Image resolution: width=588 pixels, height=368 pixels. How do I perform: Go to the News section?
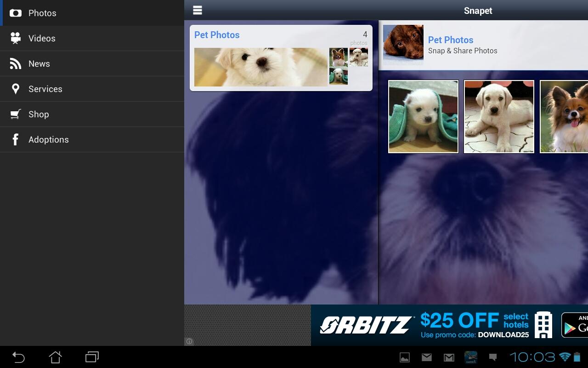point(92,63)
